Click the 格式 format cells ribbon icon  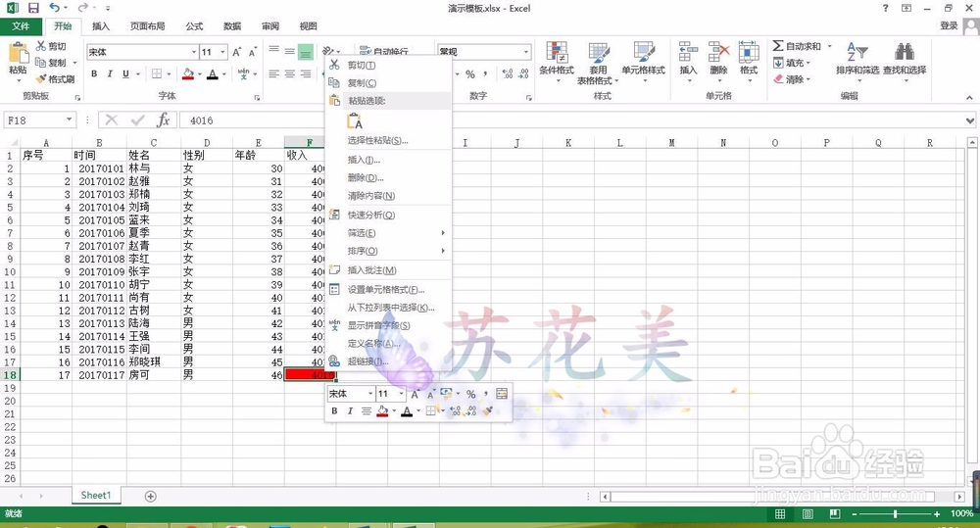click(x=749, y=53)
